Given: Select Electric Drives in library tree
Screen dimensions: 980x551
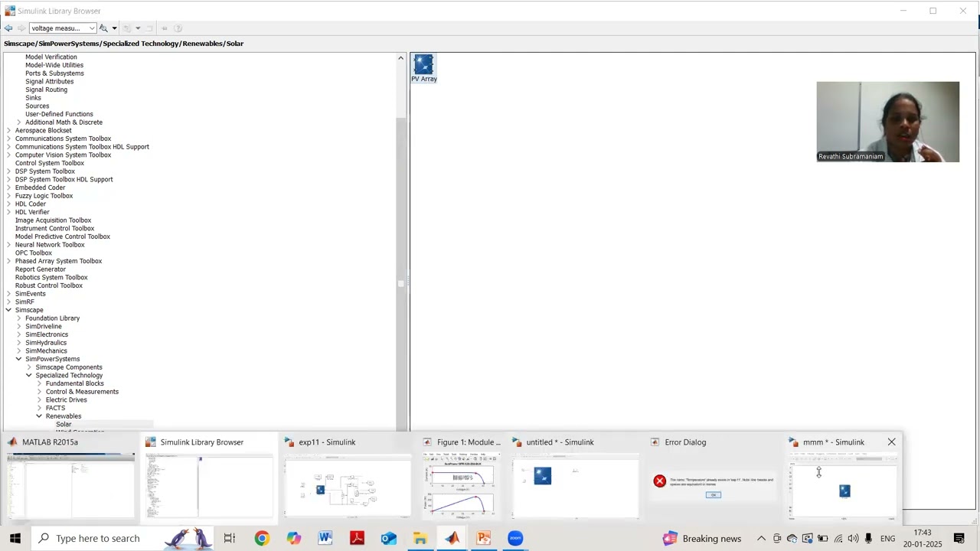Looking at the screenshot, I should tap(66, 400).
